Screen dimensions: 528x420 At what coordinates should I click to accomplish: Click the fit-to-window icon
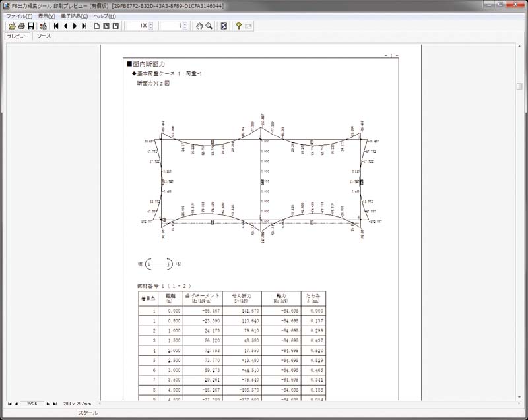point(224,26)
